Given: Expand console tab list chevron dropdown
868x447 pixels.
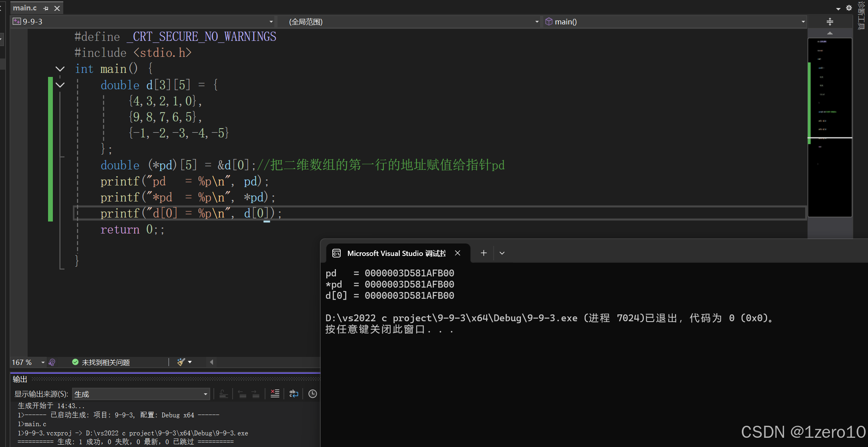Looking at the screenshot, I should coord(502,253).
